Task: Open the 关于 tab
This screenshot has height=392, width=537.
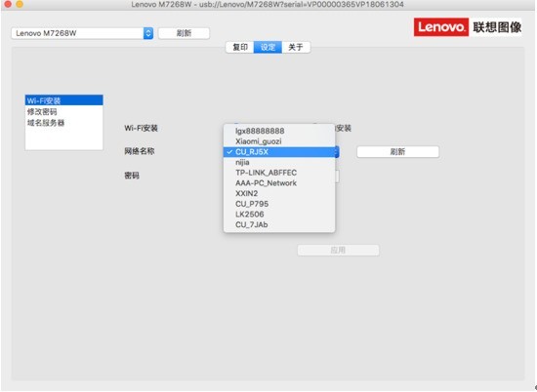Action: 296,47
